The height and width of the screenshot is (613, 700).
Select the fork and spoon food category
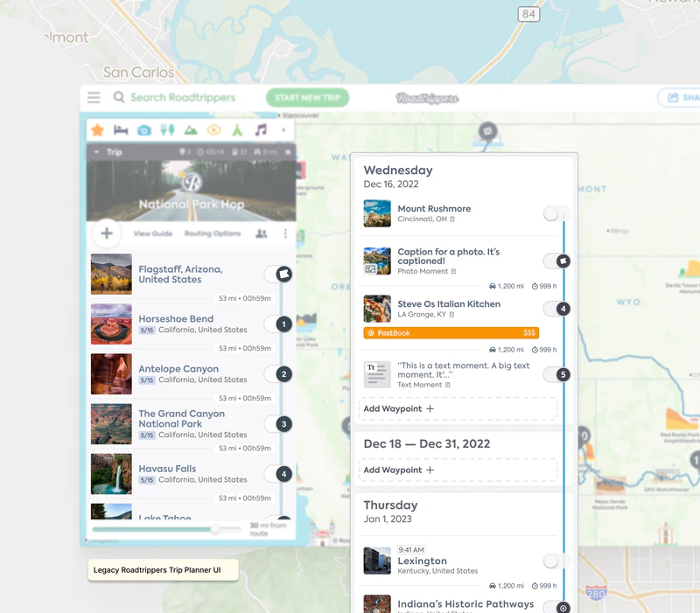pyautogui.click(x=167, y=129)
